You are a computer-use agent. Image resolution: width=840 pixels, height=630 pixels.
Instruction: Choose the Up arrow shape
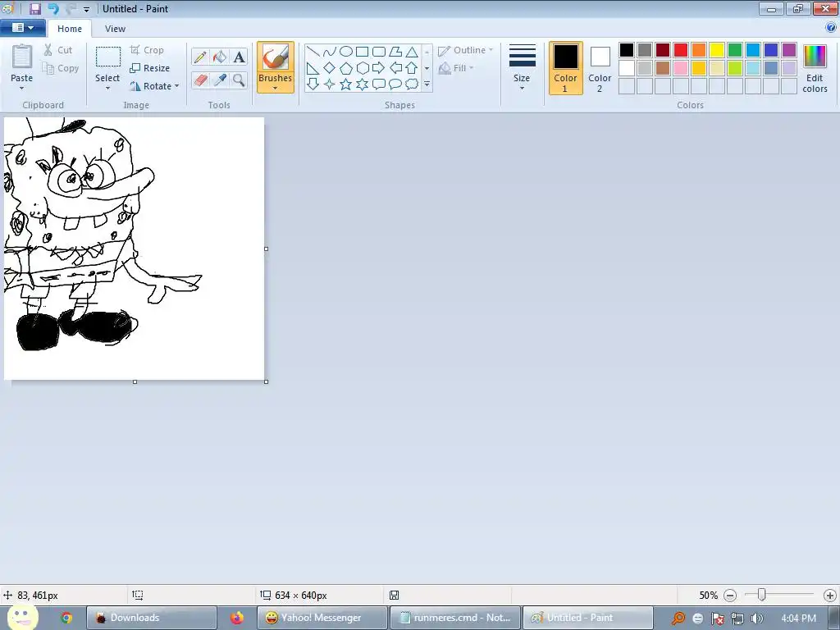(x=412, y=68)
